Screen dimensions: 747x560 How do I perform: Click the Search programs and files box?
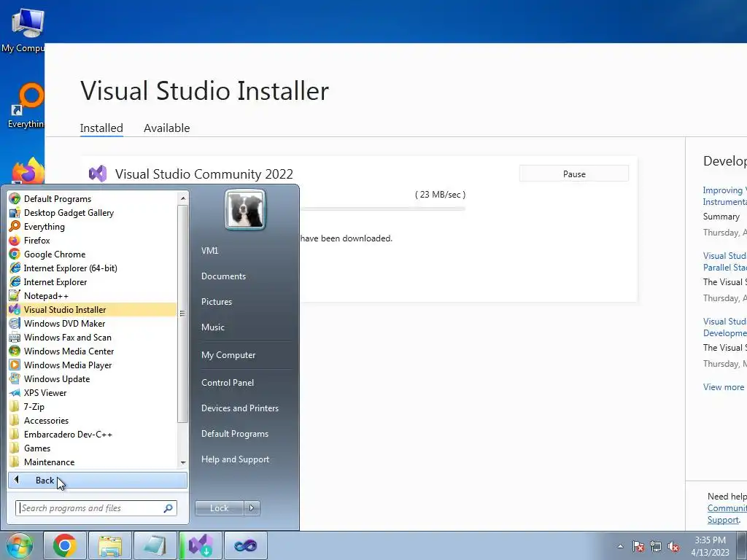pyautogui.click(x=96, y=508)
